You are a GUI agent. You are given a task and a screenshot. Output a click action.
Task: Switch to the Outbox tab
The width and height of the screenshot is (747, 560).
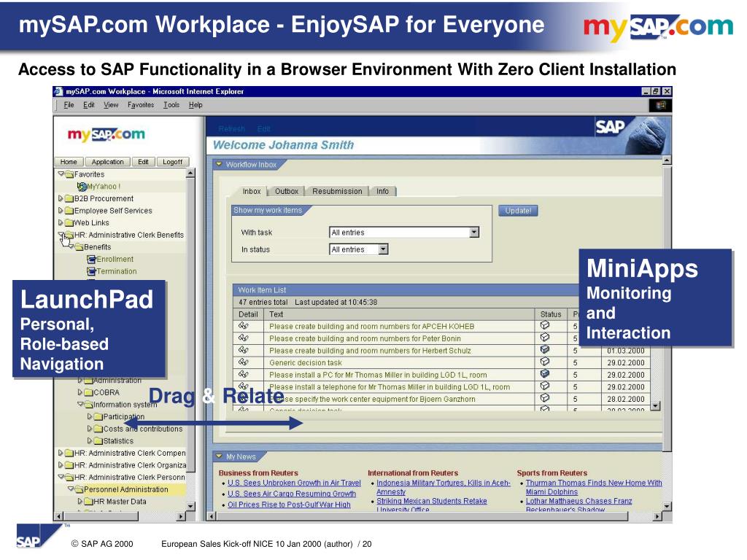(x=286, y=192)
